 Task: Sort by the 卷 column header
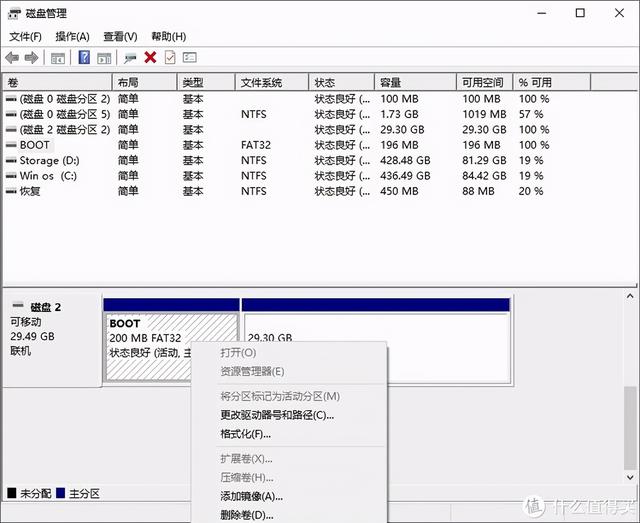[x=58, y=83]
